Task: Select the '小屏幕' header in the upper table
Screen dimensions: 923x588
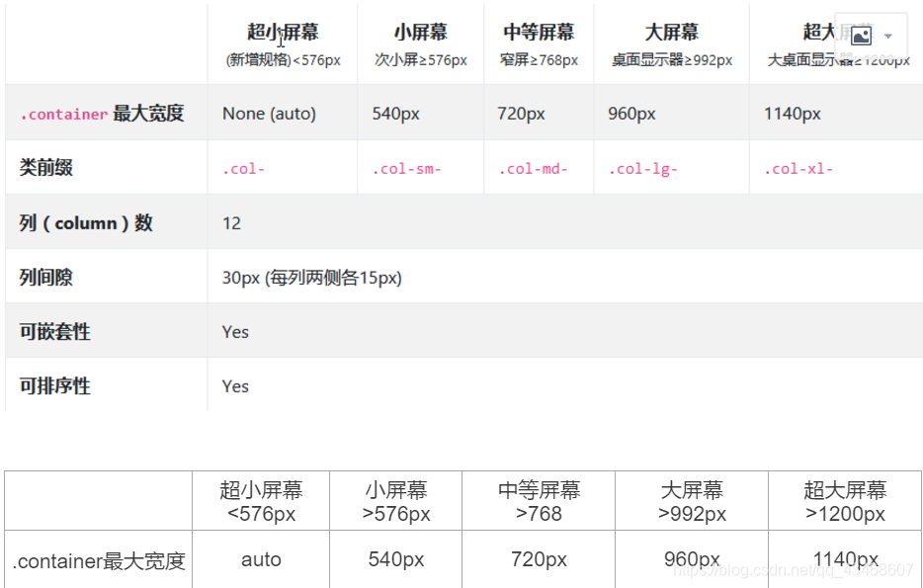Action: point(421,32)
